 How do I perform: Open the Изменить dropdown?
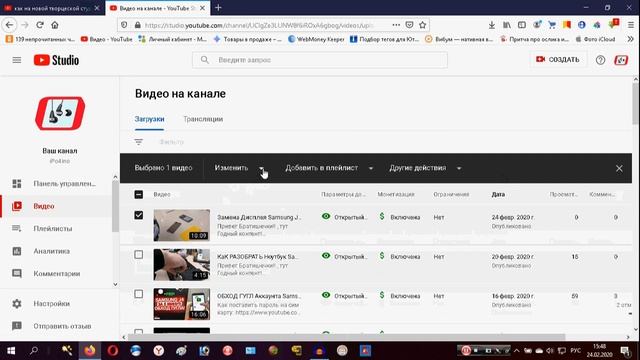pos(239,168)
